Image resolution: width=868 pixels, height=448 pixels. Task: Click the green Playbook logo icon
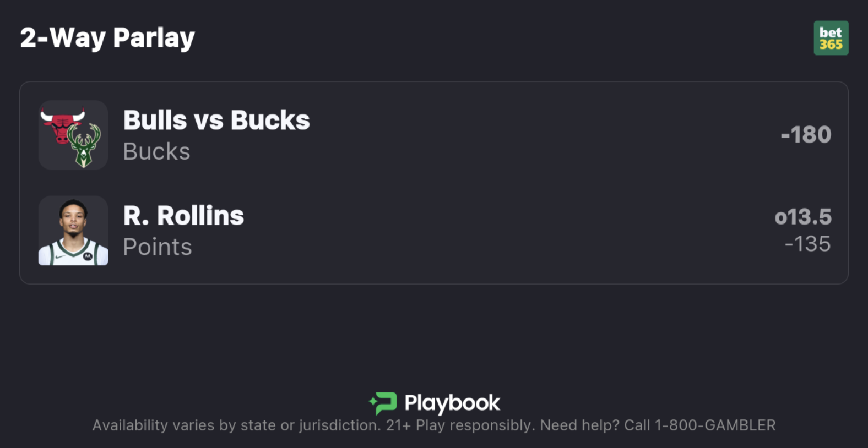(383, 403)
